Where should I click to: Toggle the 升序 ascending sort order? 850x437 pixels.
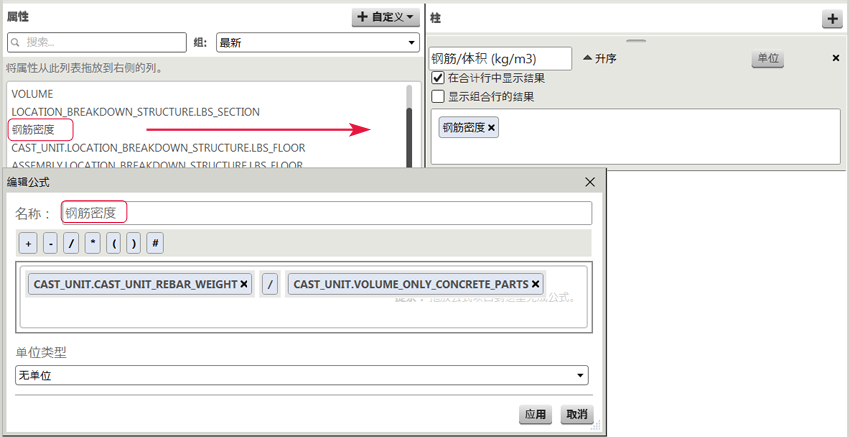point(600,59)
